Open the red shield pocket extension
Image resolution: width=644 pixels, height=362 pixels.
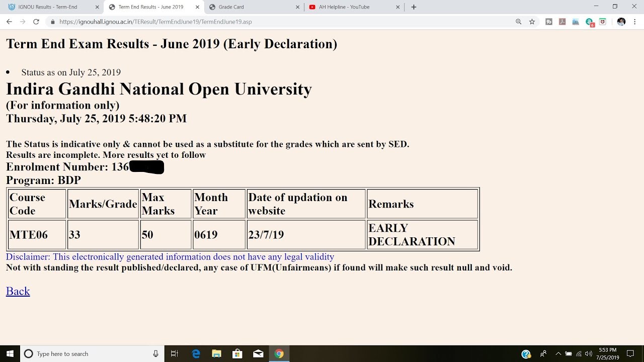pyautogui.click(x=603, y=22)
